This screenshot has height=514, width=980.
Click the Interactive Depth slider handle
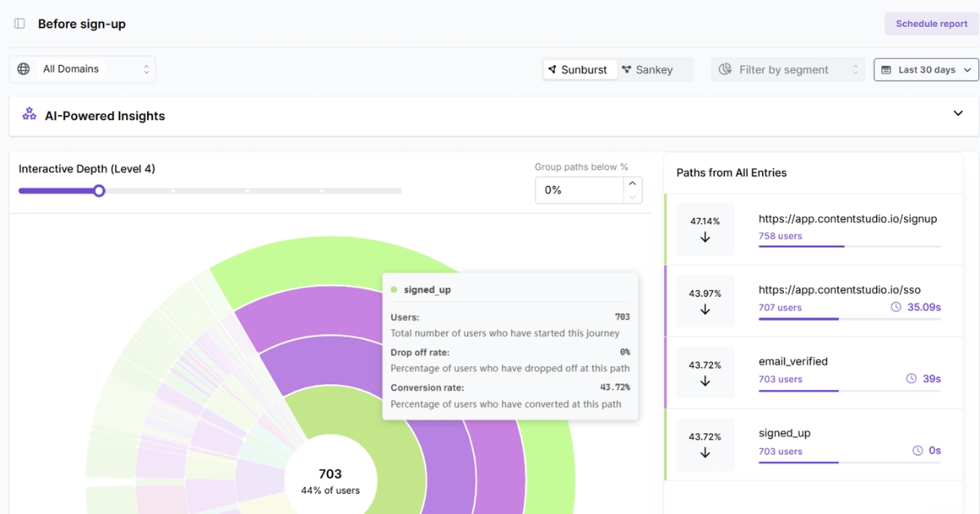click(99, 191)
